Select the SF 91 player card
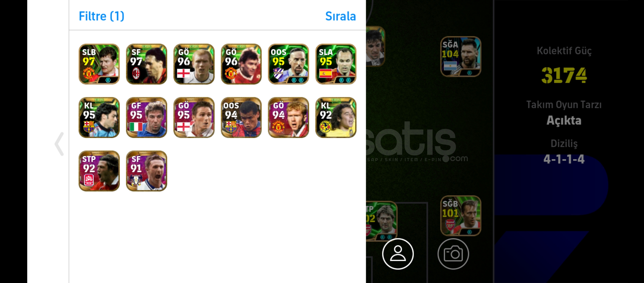644x283 pixels. [x=146, y=171]
